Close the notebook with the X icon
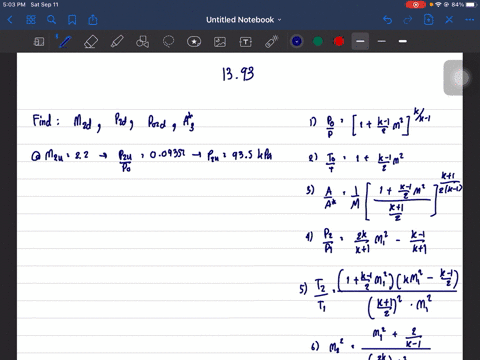The height and width of the screenshot is (360, 480). [x=449, y=20]
